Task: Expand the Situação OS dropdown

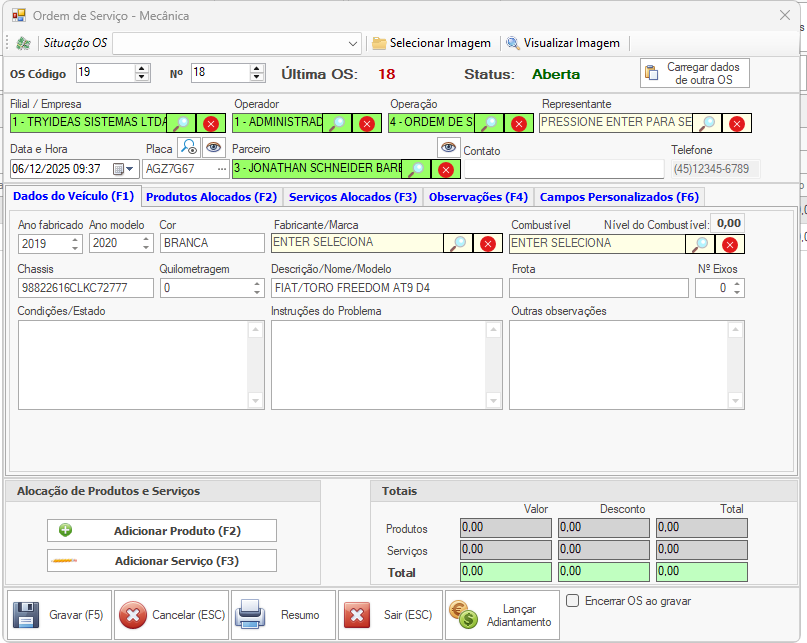Action: (353, 43)
